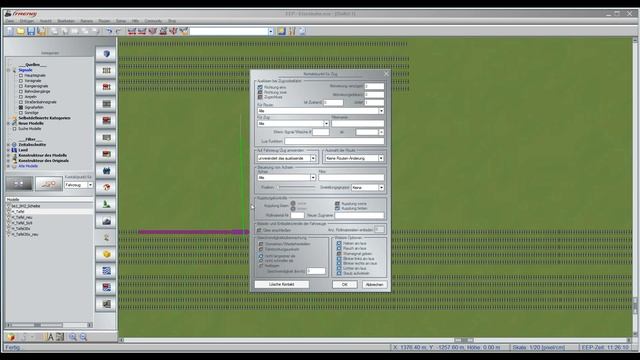640x360 pixels.
Task: Click the bottom-most sidebar editor button
Action: (x=106, y=304)
